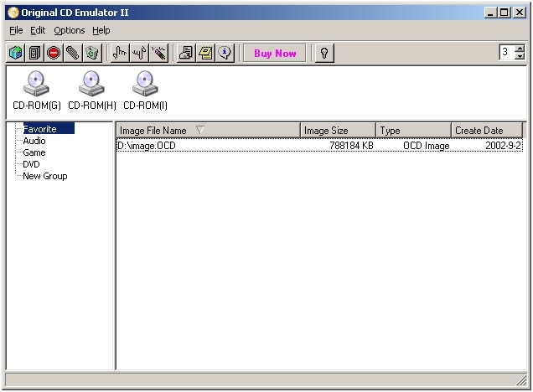Viewport: 533px width, 392px height.
Task: Select the CD-ROM(G) virtual drive
Action: (37, 90)
